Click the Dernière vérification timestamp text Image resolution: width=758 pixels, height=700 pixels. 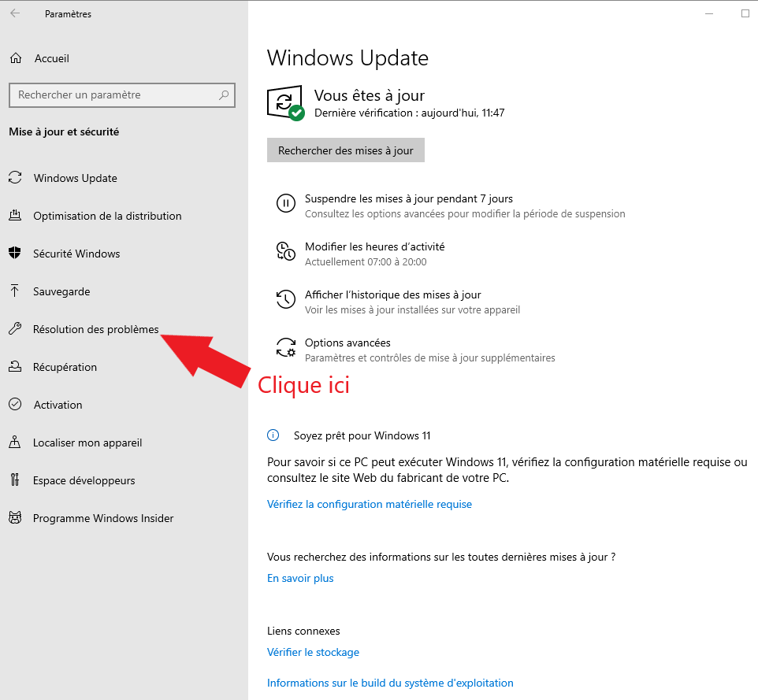click(410, 113)
